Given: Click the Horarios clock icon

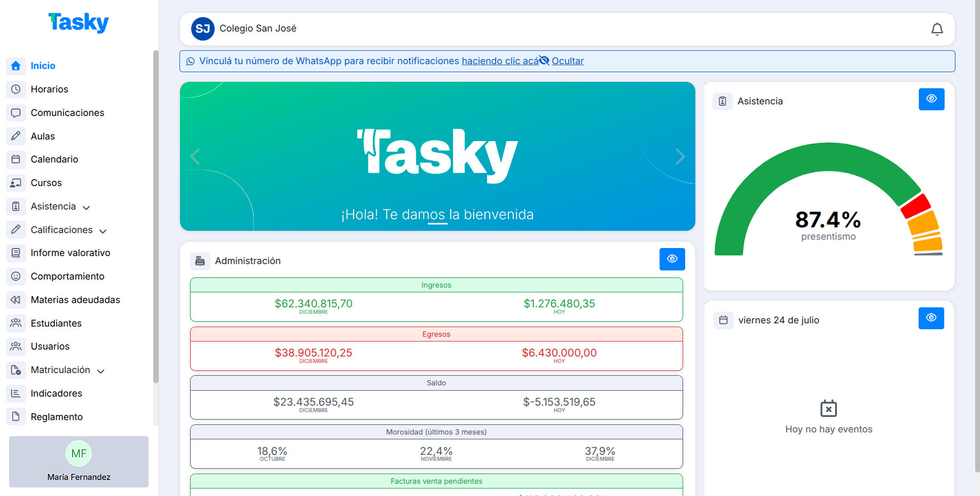Looking at the screenshot, I should pos(16,89).
